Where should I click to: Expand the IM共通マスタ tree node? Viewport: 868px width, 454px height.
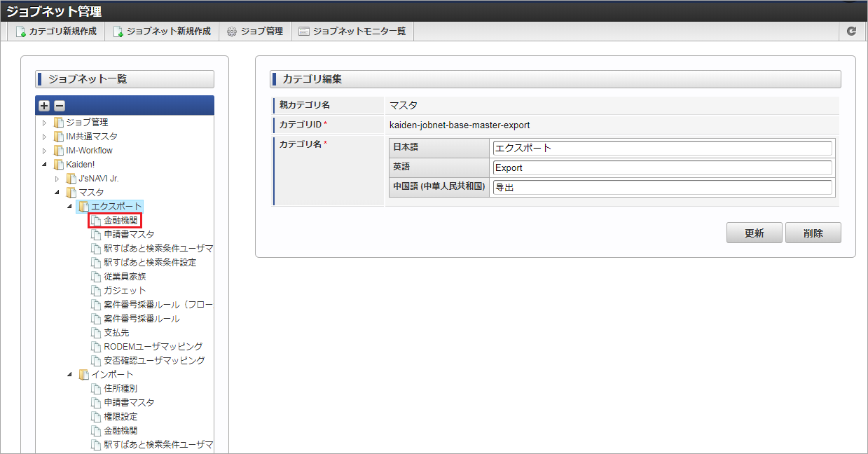pyautogui.click(x=45, y=137)
